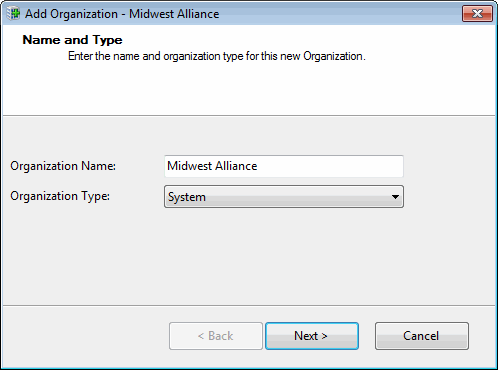The image size is (498, 370).
Task: Click the separator line above the wizard buttons
Action: [x=249, y=305]
